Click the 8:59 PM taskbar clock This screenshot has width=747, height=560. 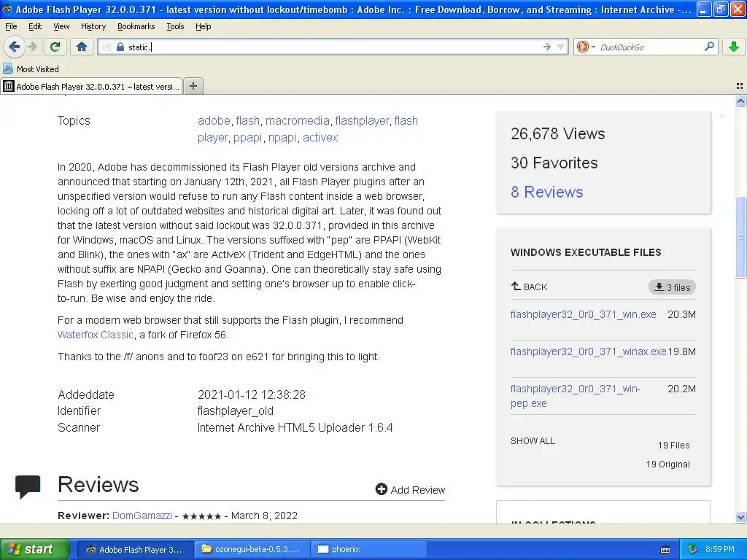[x=719, y=549]
